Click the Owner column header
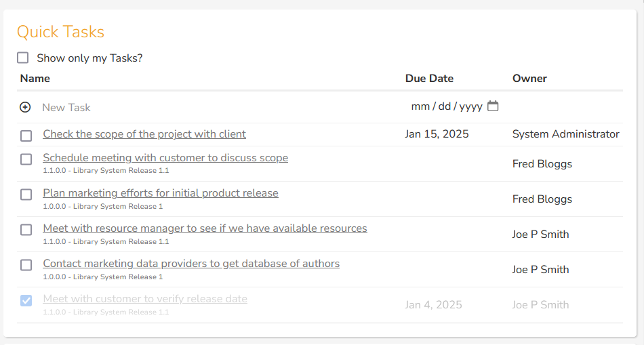This screenshot has height=345, width=644. [529, 79]
